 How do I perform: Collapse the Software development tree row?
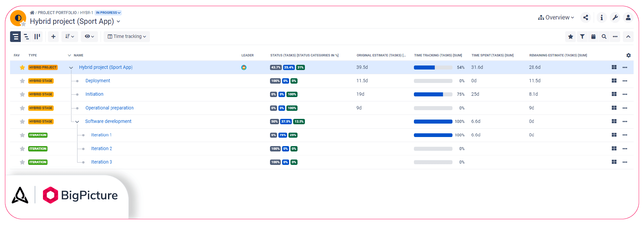(77, 122)
